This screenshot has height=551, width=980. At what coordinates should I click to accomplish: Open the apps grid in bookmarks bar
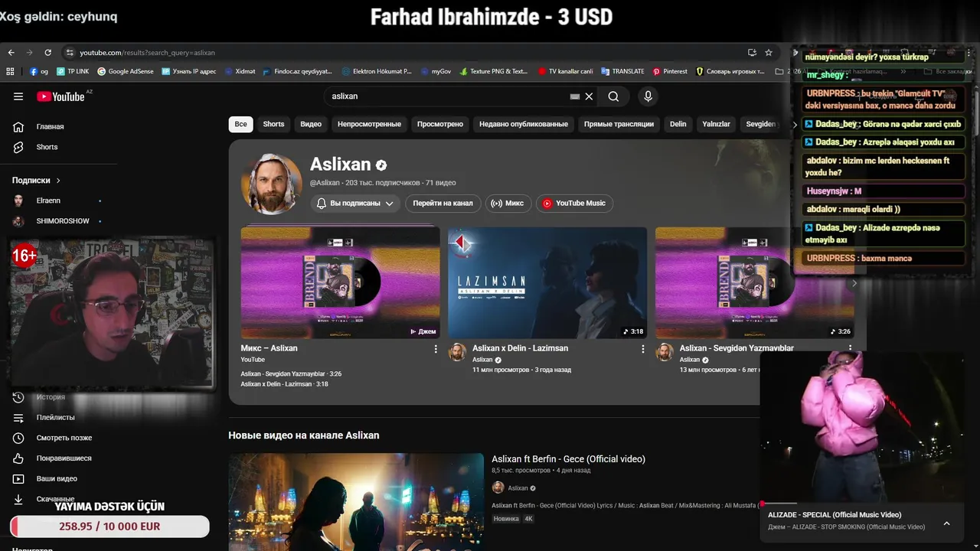click(x=10, y=71)
